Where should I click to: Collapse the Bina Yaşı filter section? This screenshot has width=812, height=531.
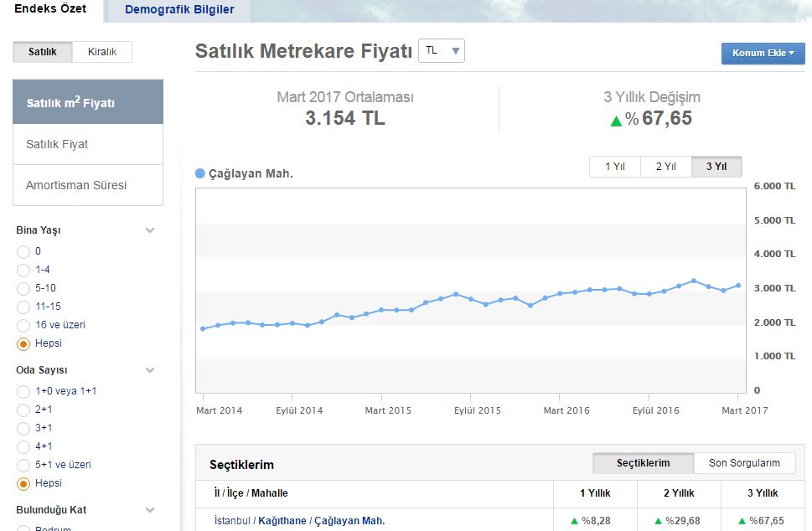(150, 230)
